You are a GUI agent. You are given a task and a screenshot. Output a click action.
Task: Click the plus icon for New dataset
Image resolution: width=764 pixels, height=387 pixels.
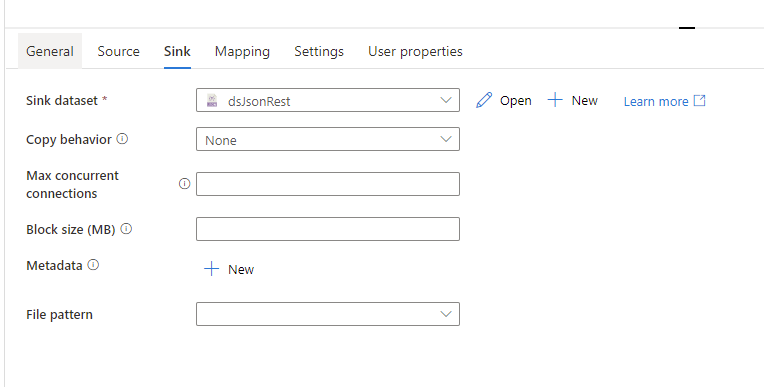(555, 100)
